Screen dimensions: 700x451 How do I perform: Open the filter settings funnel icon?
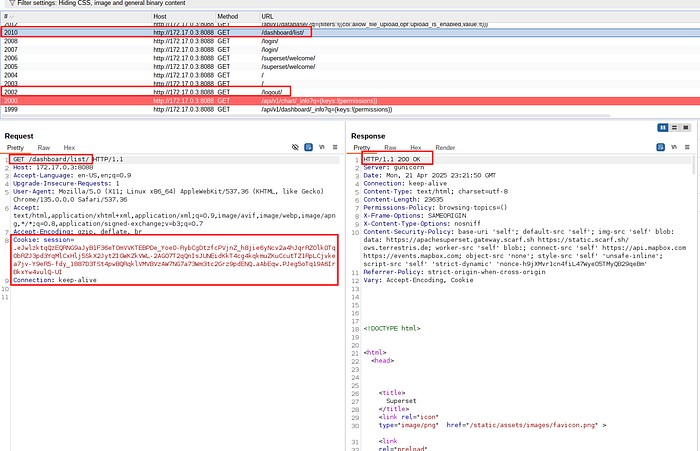coord(12,3)
